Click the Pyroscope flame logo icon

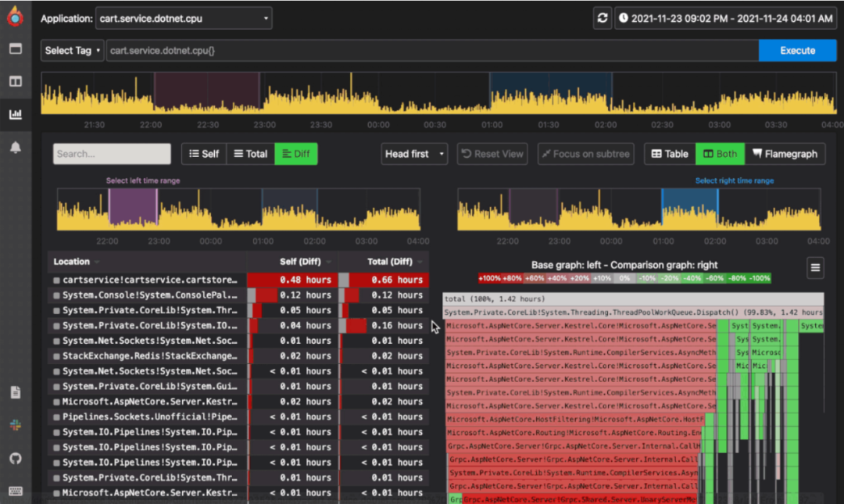click(14, 16)
